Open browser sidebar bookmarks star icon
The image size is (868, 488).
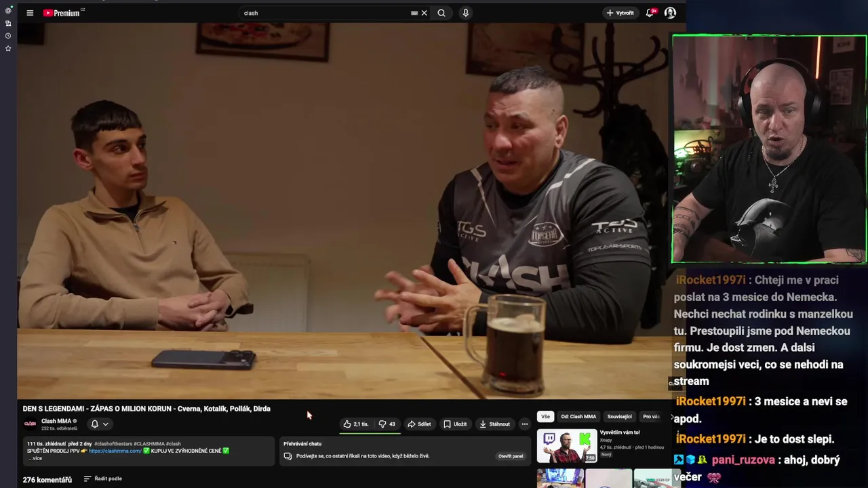click(x=8, y=48)
